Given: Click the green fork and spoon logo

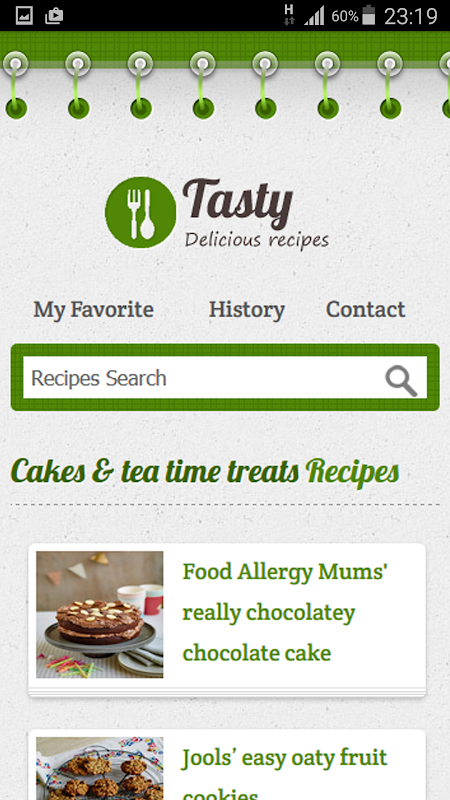Looking at the screenshot, I should tap(141, 212).
